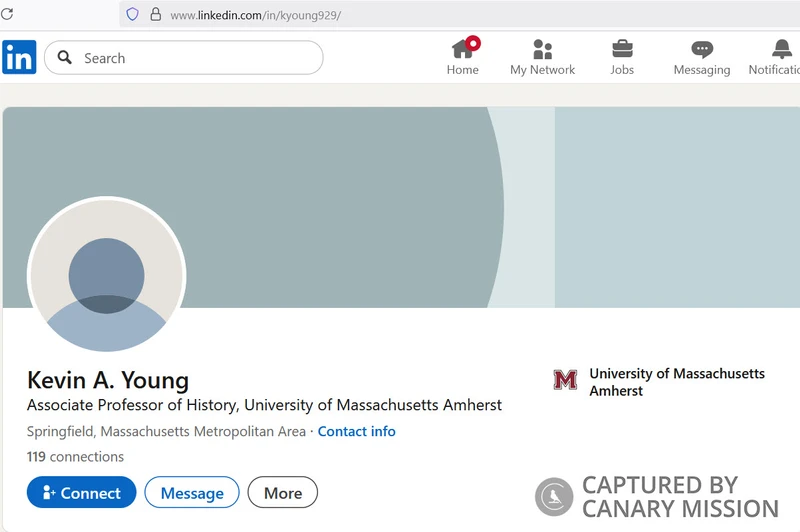Click the Connect button

[82, 492]
